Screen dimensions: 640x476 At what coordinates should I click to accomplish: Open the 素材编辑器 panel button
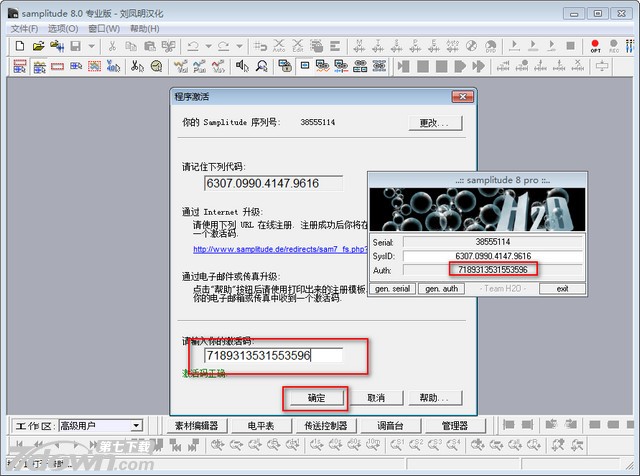196,426
